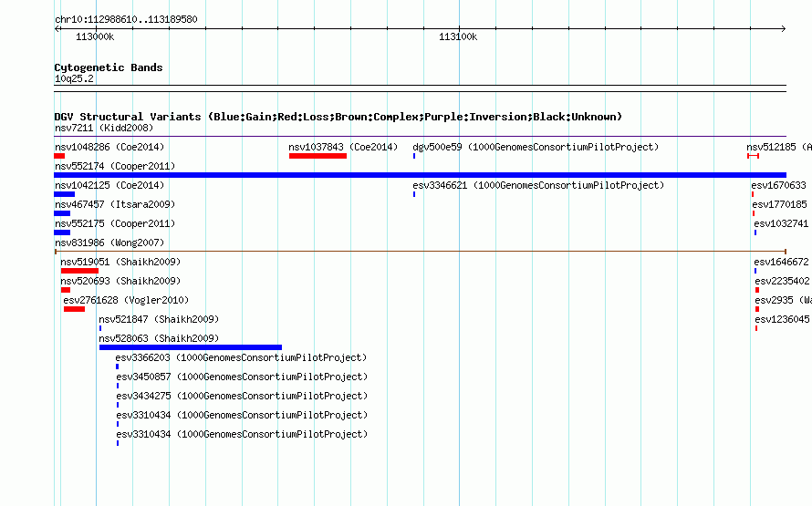Open the esv2761628 (Vogler2010) label
The height and width of the screenshot is (506, 812).
click(126, 300)
